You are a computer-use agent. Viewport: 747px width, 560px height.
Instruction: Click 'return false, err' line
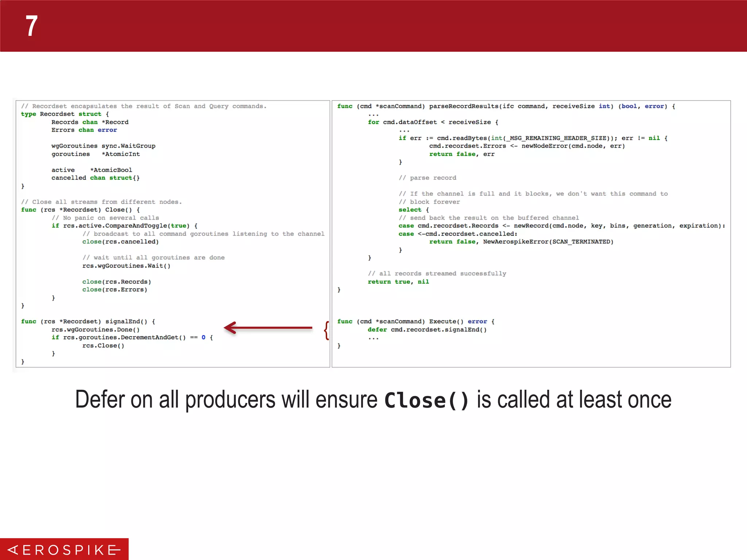(462, 154)
